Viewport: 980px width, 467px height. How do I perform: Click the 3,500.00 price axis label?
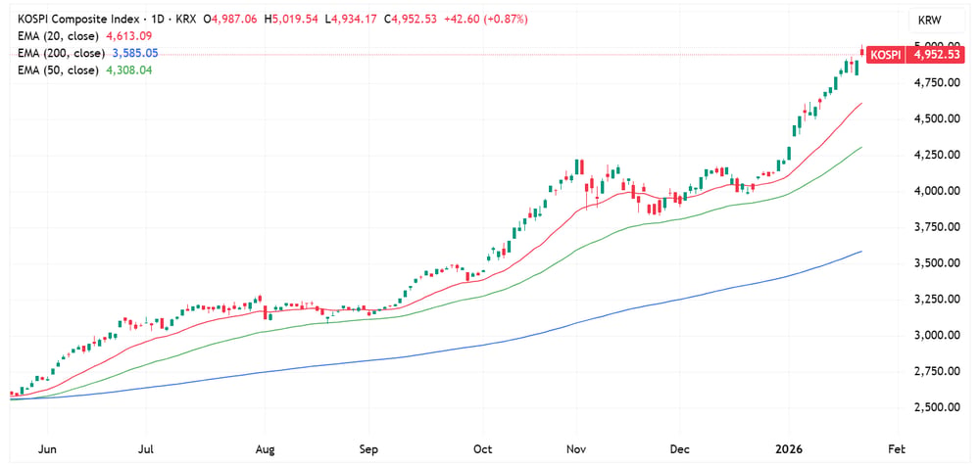[x=936, y=263]
